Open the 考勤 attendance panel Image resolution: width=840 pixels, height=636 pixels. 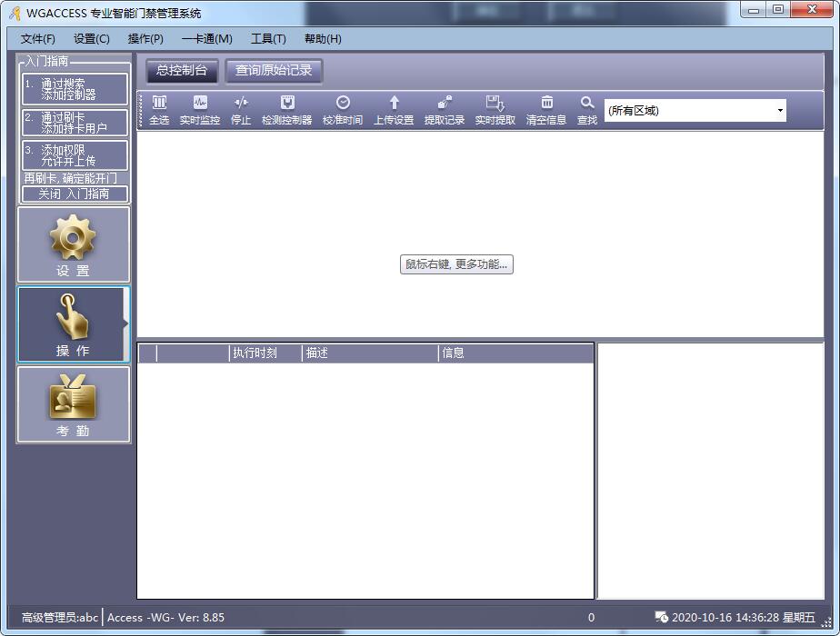pos(74,405)
